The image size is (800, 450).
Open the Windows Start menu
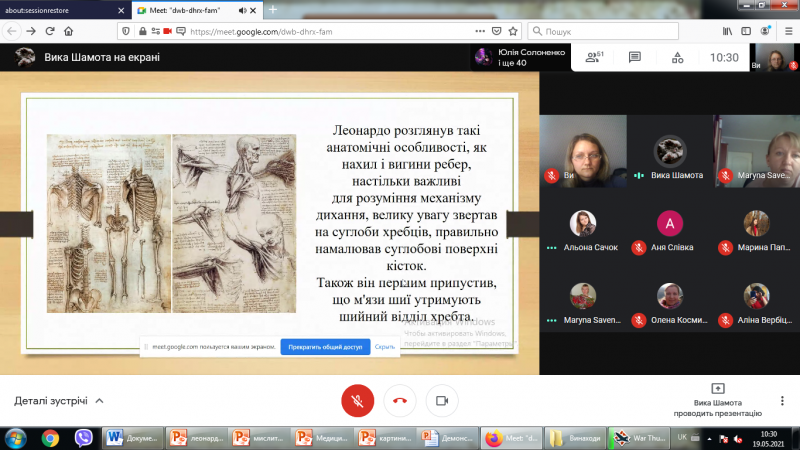(x=15, y=438)
